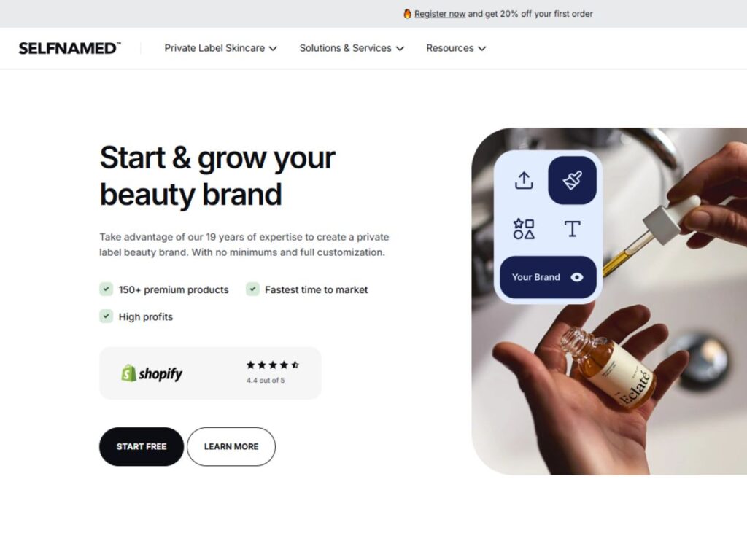
Task: Click the SELFNAMED logo
Action: (69, 48)
